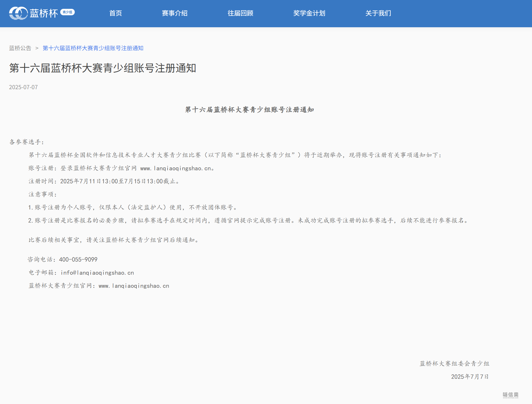Open the 首页 menu item
The width and height of the screenshot is (532, 404).
(116, 13)
